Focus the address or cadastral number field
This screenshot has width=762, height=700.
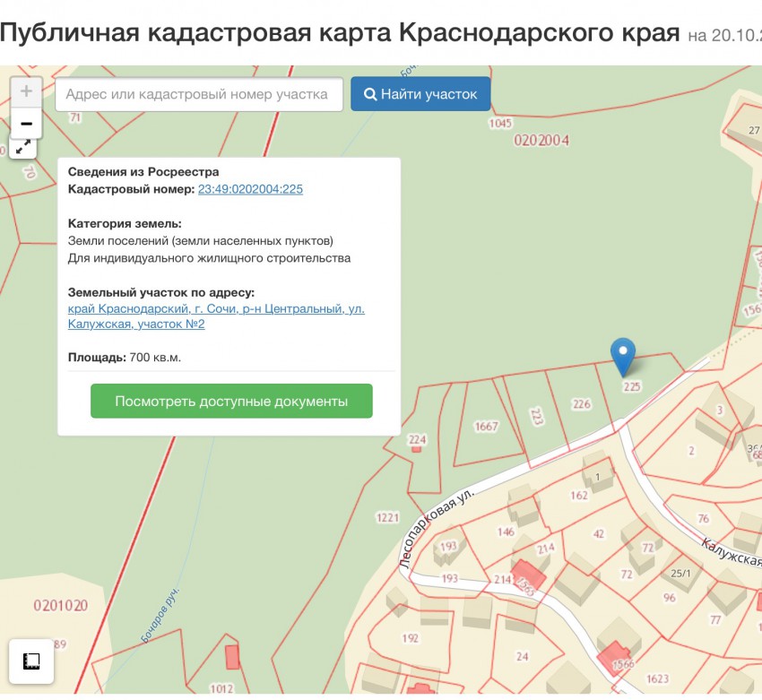click(x=199, y=94)
